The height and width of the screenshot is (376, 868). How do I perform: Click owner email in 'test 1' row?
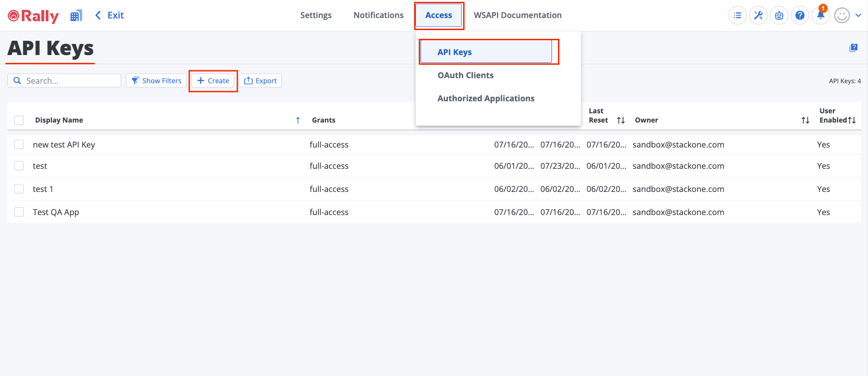click(678, 189)
